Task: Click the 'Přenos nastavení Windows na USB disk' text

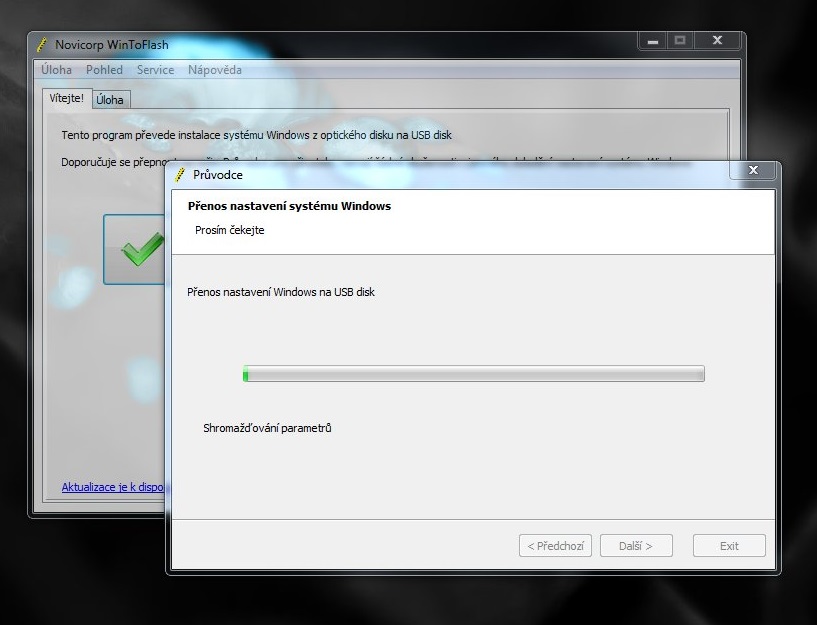Action: pos(281,292)
